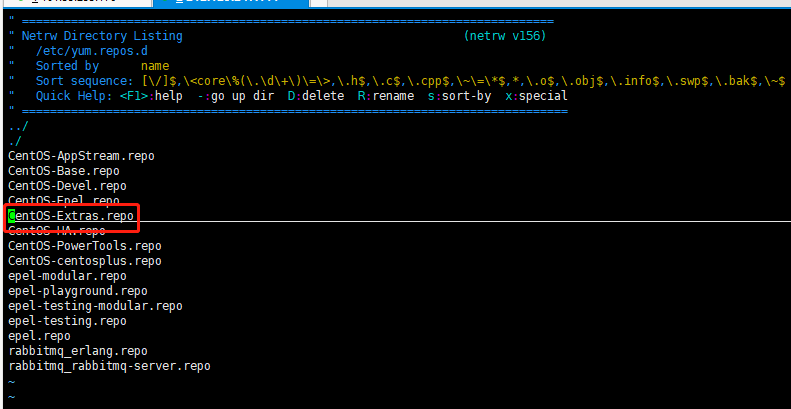Click 's:sort-by' help hint
Viewport: 791px width, 409px height.
[x=459, y=96]
